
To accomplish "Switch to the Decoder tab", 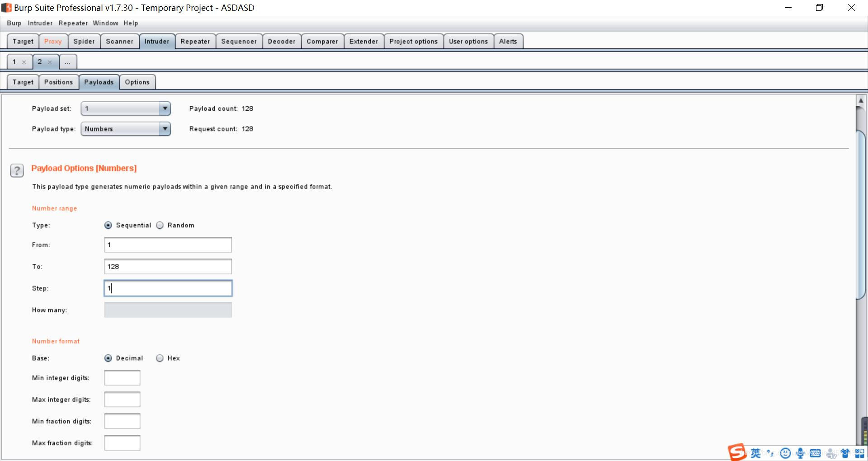I will tap(282, 41).
